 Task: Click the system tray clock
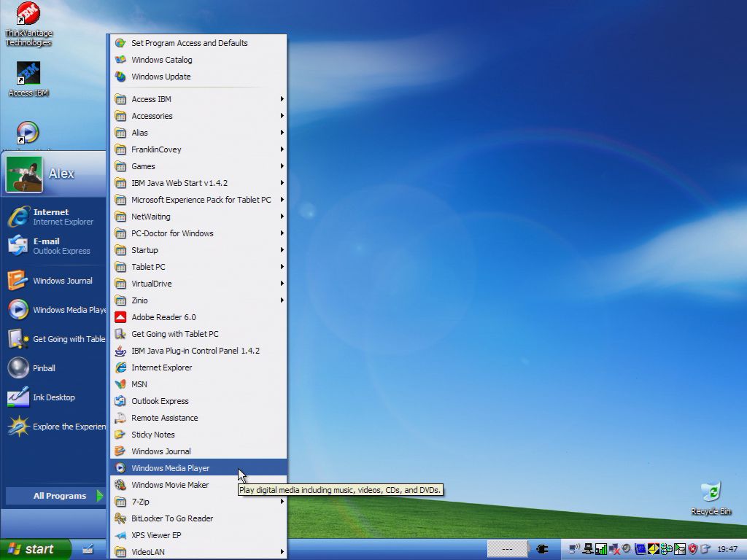(x=727, y=549)
